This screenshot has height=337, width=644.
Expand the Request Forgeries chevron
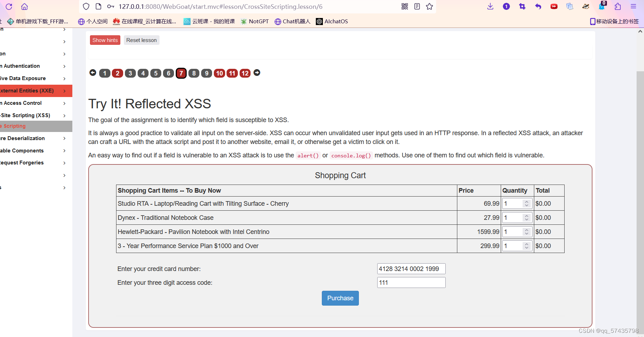pos(64,163)
